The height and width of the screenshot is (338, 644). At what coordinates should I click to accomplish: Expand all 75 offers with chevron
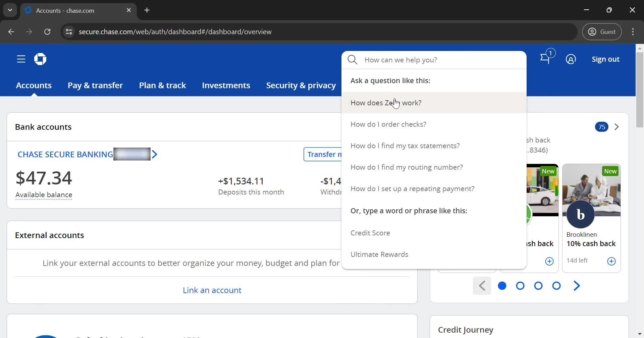(x=616, y=127)
